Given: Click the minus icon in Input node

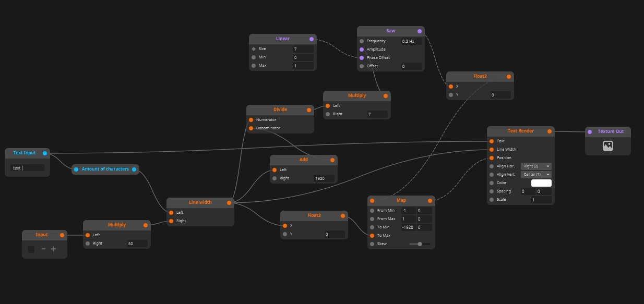Looking at the screenshot, I should [x=43, y=249].
